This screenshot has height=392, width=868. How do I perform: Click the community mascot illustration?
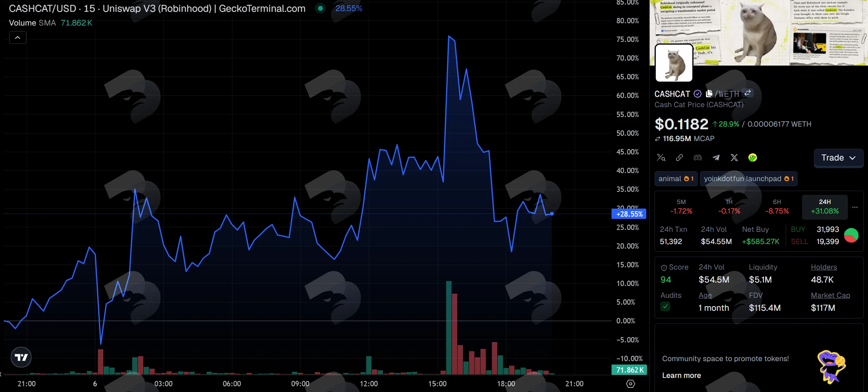tap(831, 366)
